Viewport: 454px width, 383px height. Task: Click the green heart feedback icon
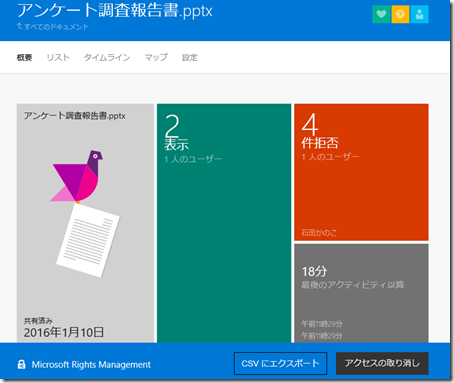(x=381, y=14)
